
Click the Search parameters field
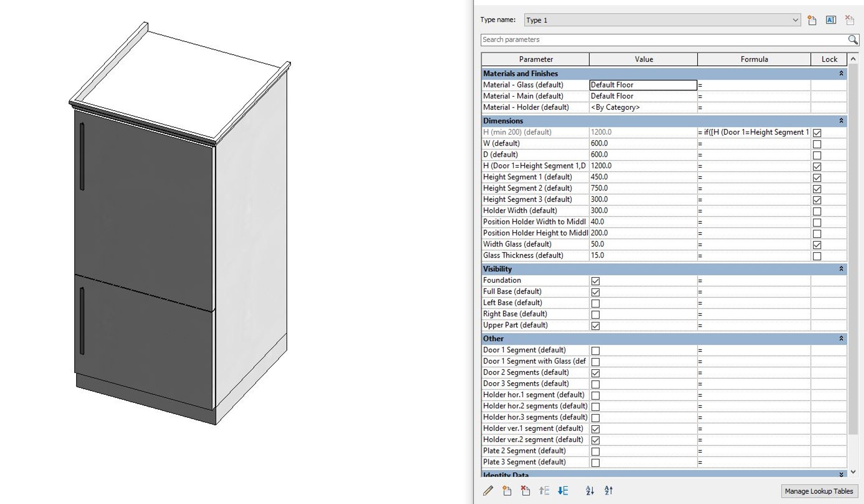tap(664, 40)
